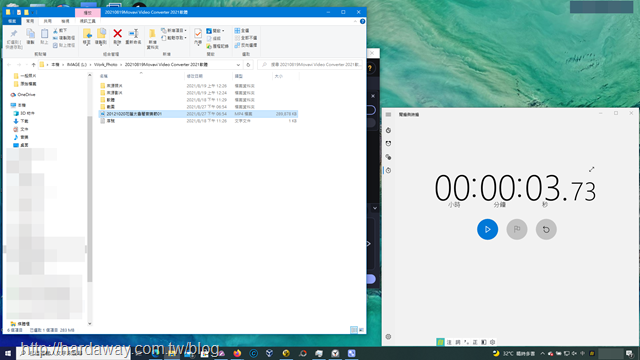Open the Easy access dropdown in ribbon

pos(174,38)
